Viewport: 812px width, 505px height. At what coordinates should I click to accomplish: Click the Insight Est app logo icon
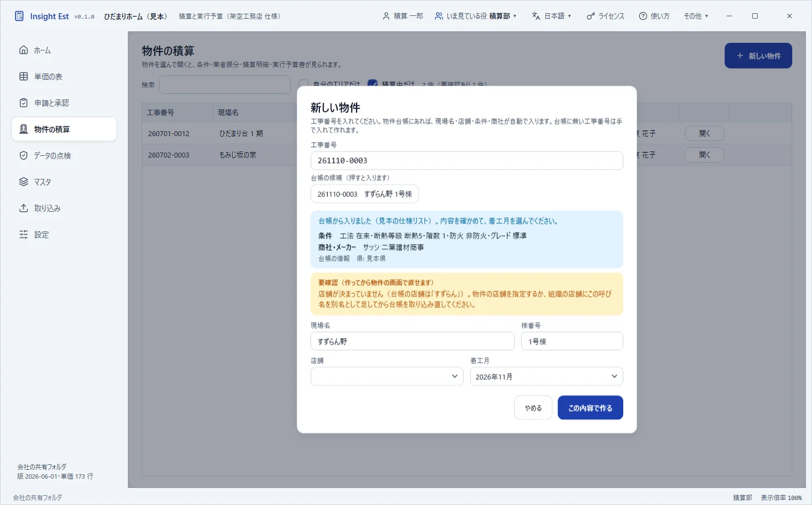coord(19,16)
